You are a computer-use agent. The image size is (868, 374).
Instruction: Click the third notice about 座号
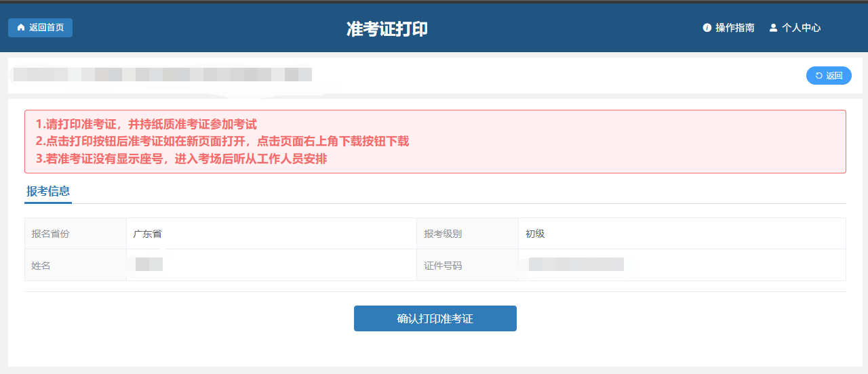pos(182,159)
